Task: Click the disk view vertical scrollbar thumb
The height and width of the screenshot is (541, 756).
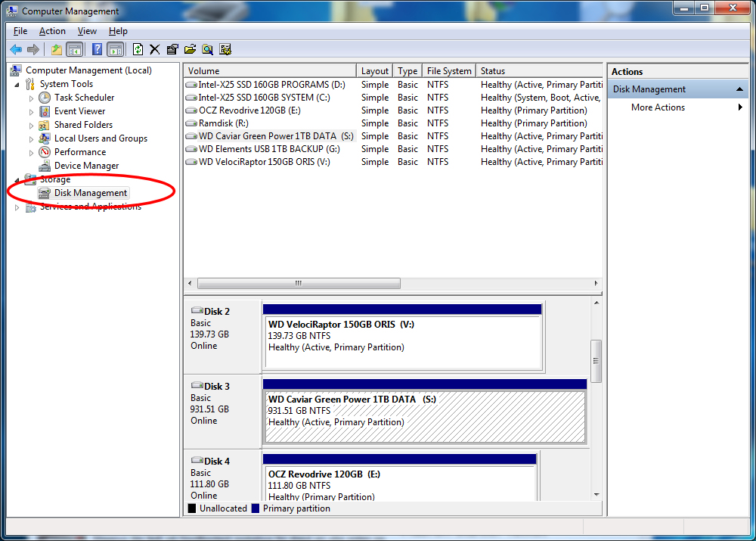Action: pos(596,361)
